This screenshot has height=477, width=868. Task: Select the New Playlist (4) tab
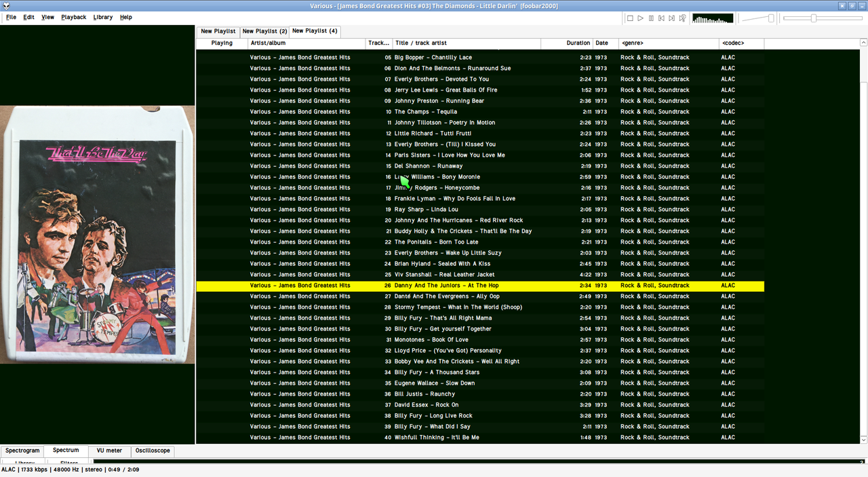coord(315,31)
